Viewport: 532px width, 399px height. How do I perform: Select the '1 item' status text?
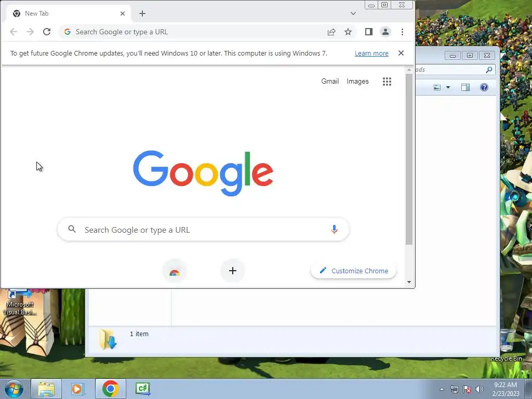pos(139,334)
